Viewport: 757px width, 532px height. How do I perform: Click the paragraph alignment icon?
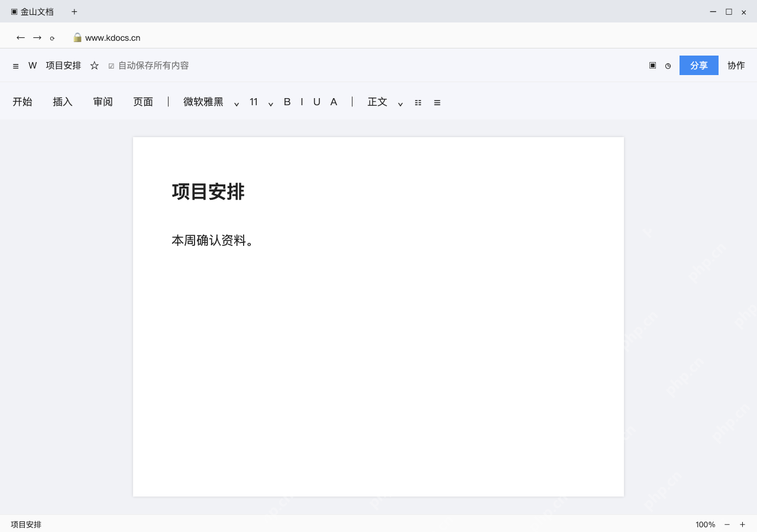coord(437,102)
